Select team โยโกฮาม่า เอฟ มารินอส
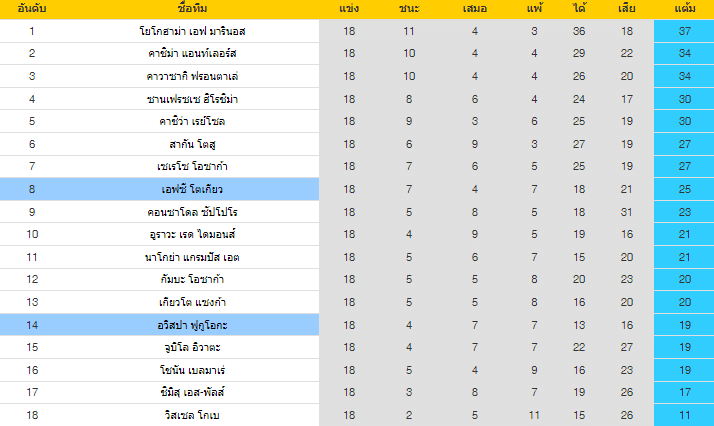Screen dimensions: 714x426 click(x=192, y=31)
